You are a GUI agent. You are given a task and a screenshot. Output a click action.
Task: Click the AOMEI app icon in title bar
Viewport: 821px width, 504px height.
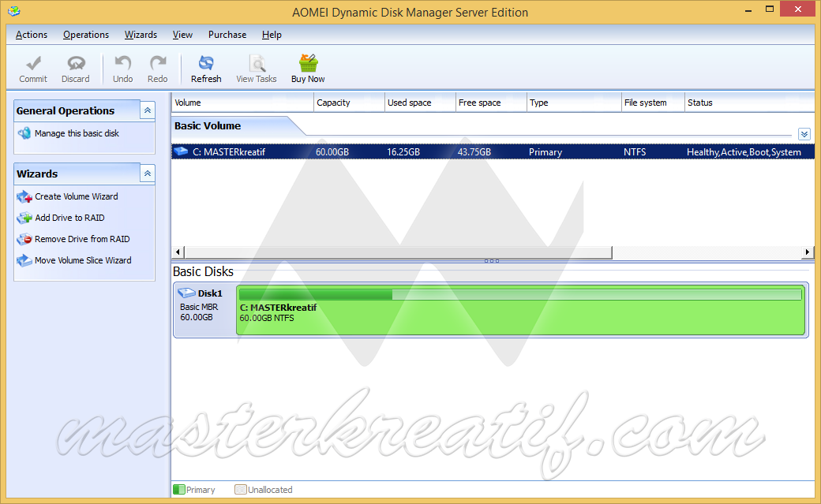[14, 11]
